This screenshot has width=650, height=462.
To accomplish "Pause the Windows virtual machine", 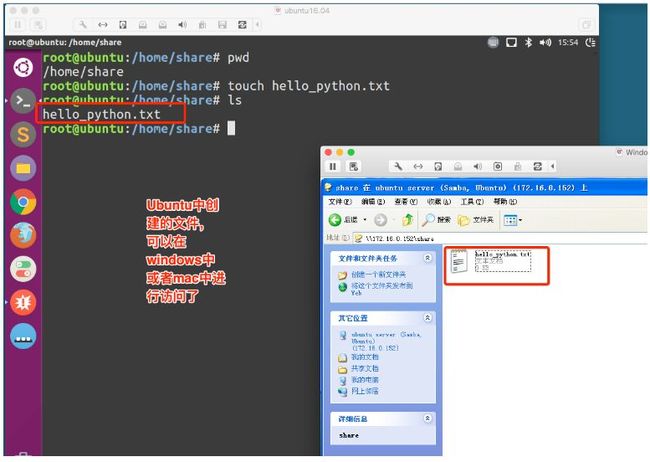I will (333, 166).
